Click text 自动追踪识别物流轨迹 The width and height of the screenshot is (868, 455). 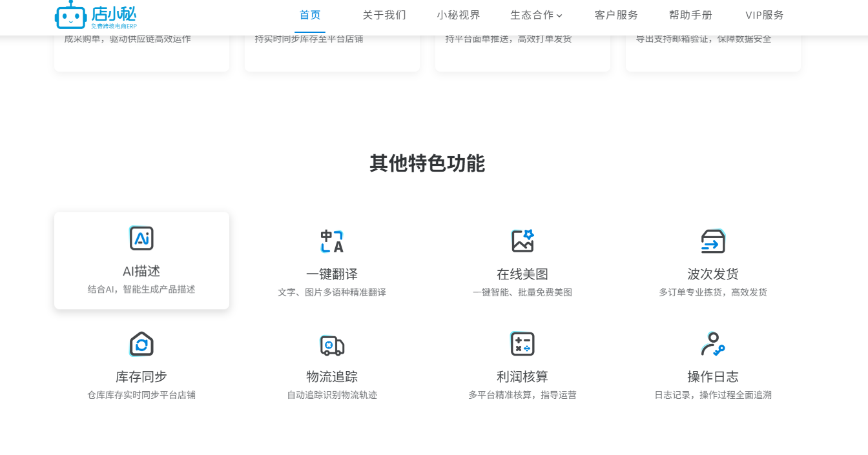[332, 394]
